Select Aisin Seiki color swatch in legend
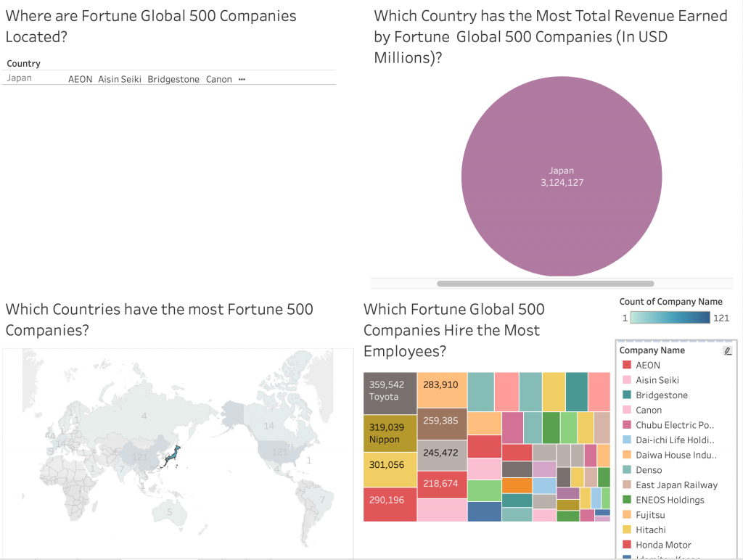Screen dimensions: 743x560 [x=626, y=380]
